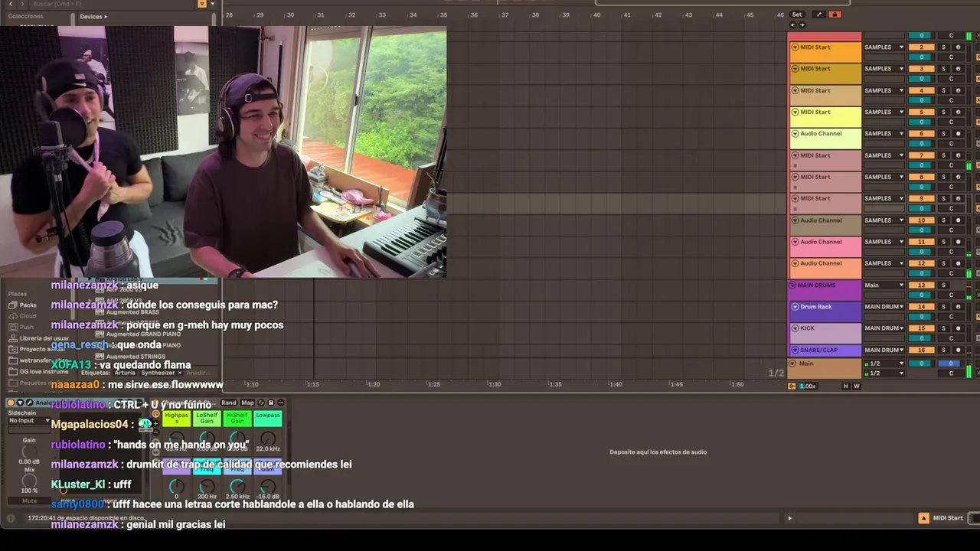Expand the Devices browser filter
The height and width of the screenshot is (551, 980).
93,16
